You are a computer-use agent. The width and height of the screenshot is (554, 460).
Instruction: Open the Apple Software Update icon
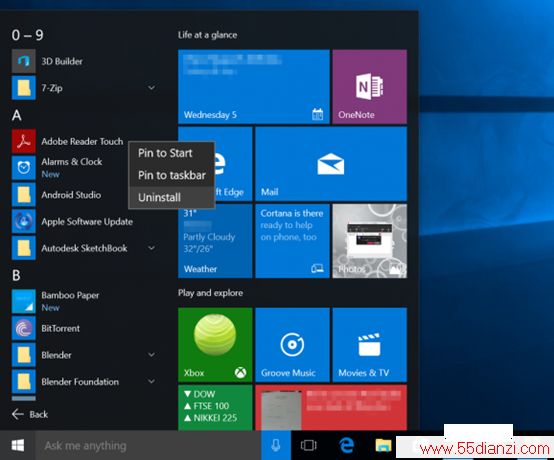(x=24, y=222)
